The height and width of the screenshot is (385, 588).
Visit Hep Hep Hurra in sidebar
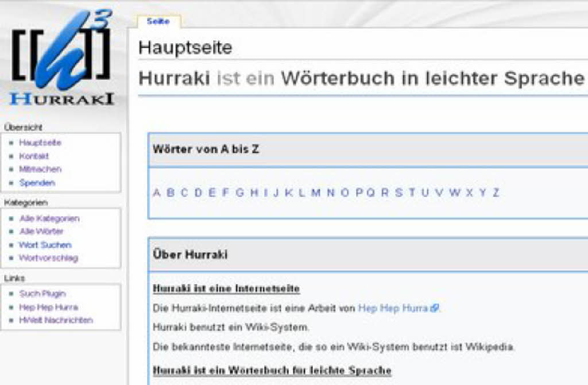coord(48,307)
